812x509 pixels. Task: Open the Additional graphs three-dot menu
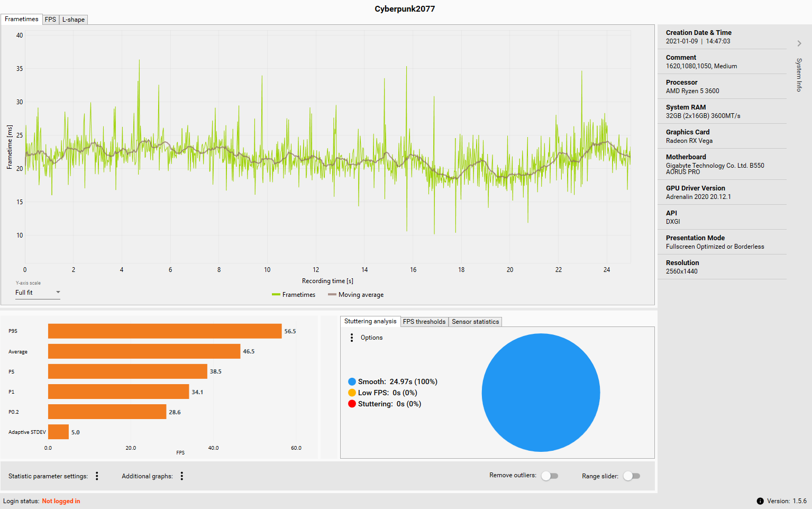pos(182,476)
